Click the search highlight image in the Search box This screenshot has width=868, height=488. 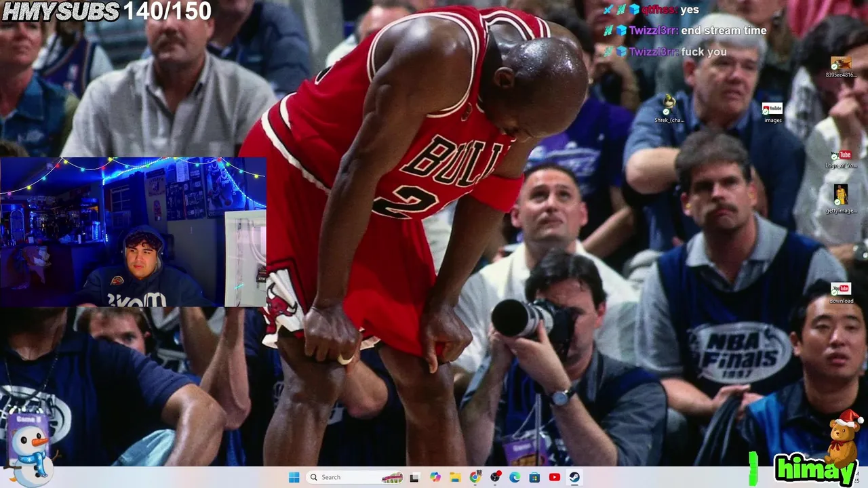pyautogui.click(x=392, y=477)
